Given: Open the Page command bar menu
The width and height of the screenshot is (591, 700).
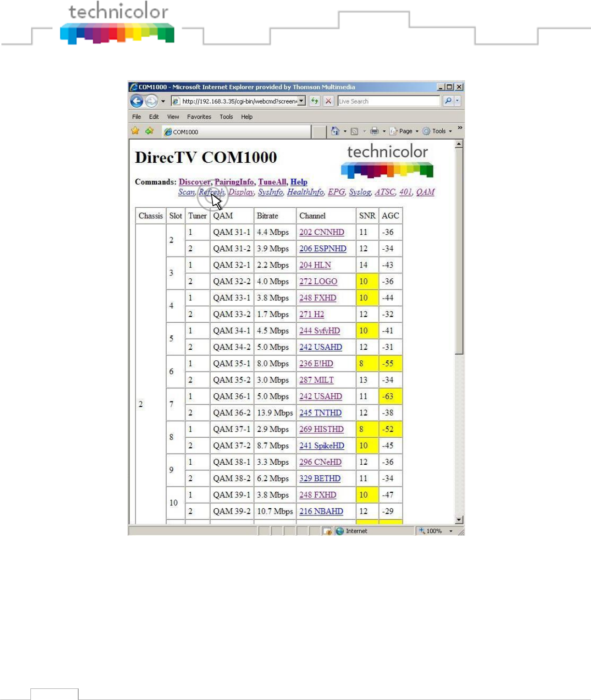Looking at the screenshot, I should pyautogui.click(x=404, y=131).
